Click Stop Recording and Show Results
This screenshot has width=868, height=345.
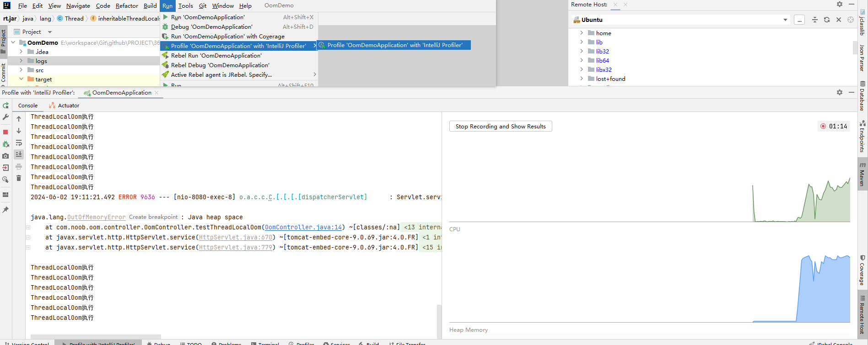point(501,127)
